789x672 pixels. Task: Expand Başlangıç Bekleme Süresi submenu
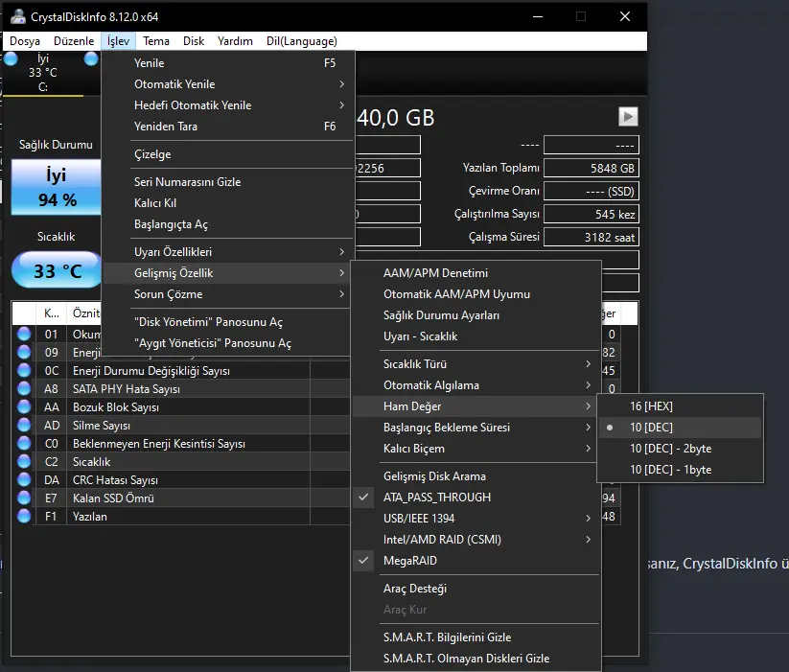(x=476, y=427)
